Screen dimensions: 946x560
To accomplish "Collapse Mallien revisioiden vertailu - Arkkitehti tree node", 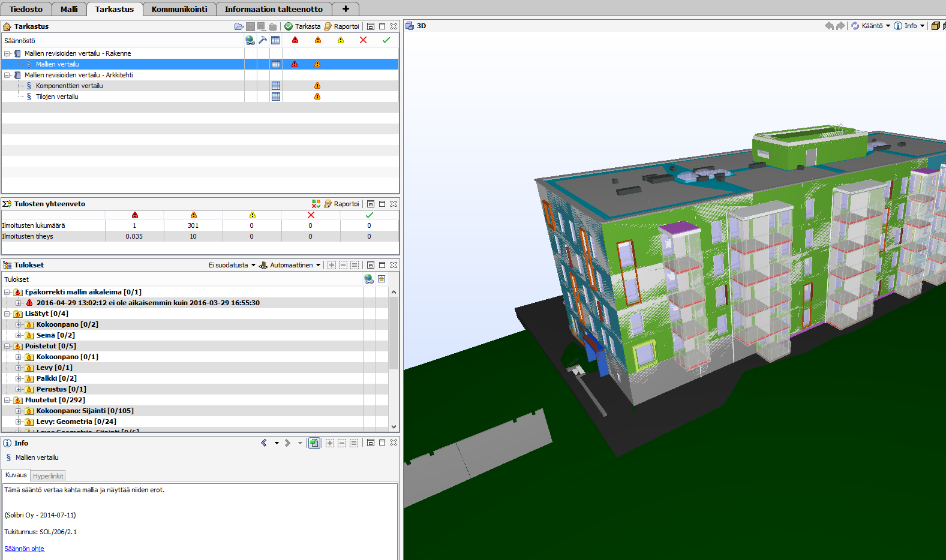I will 7,75.
